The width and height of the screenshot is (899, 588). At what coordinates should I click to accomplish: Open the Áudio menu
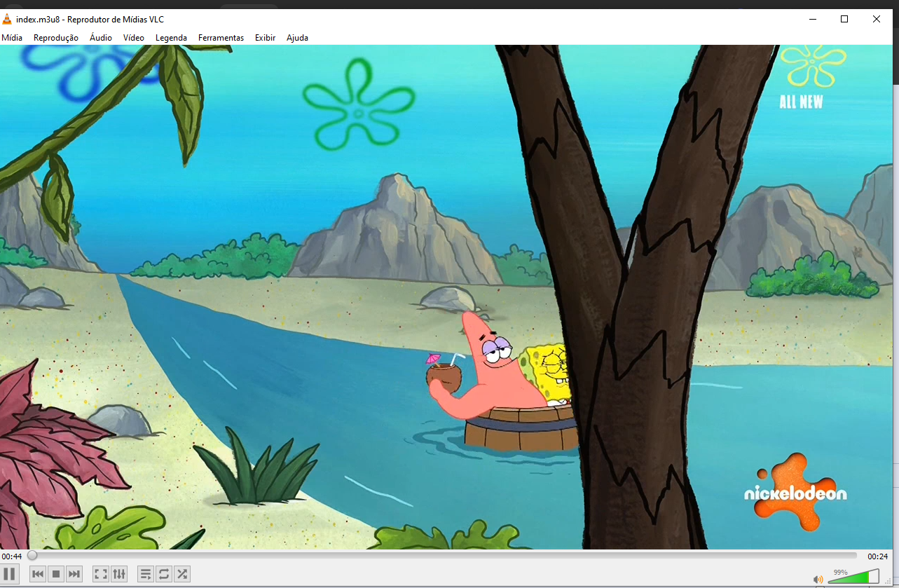pos(101,38)
